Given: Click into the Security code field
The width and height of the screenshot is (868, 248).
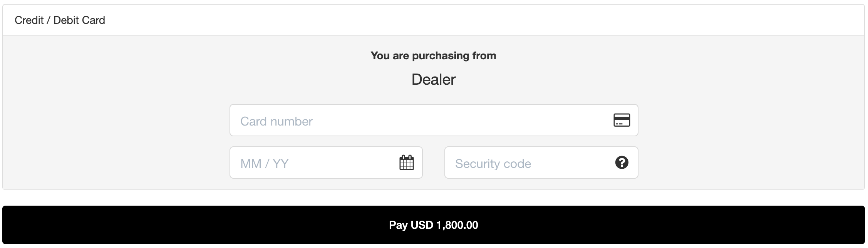Looking at the screenshot, I should pyautogui.click(x=541, y=163).
